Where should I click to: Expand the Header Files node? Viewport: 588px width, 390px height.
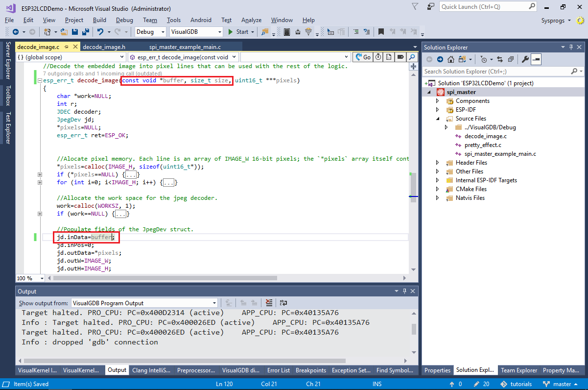coord(438,163)
